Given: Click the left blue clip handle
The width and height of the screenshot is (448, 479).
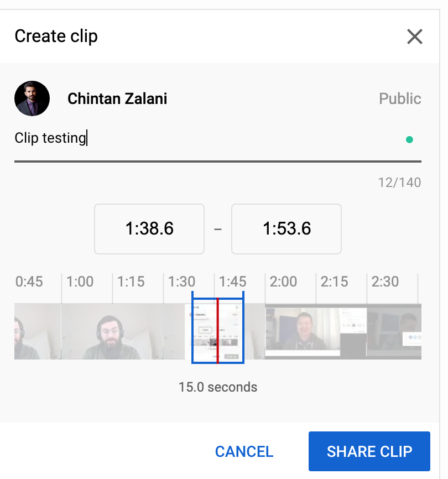Looking at the screenshot, I should pyautogui.click(x=192, y=331).
